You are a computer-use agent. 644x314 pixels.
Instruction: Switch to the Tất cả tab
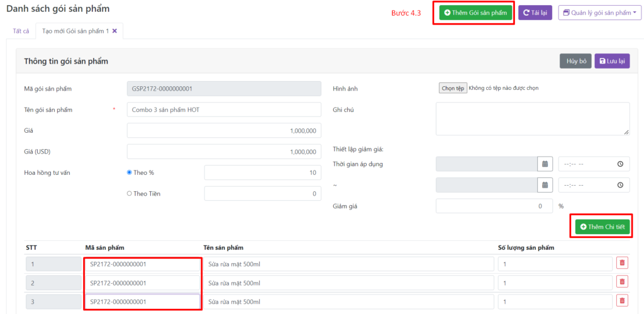21,31
